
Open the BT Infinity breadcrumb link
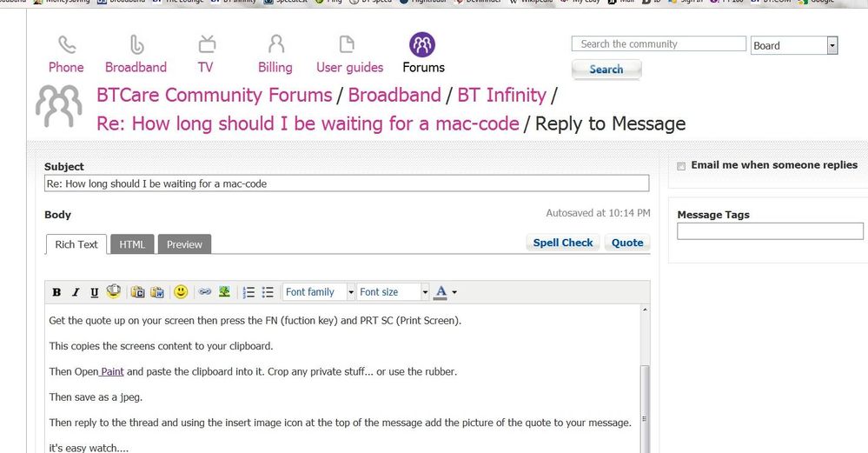pyautogui.click(x=501, y=95)
